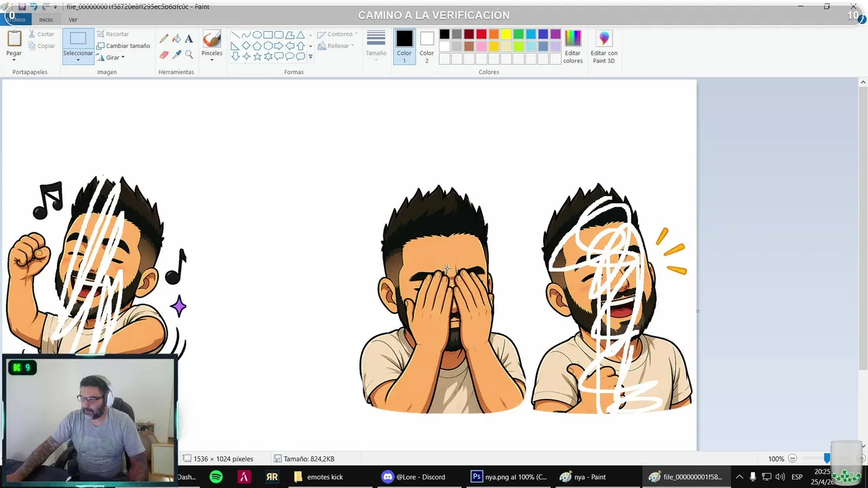Pick the orange color swatch
This screenshot has height=488, width=868.
click(494, 35)
